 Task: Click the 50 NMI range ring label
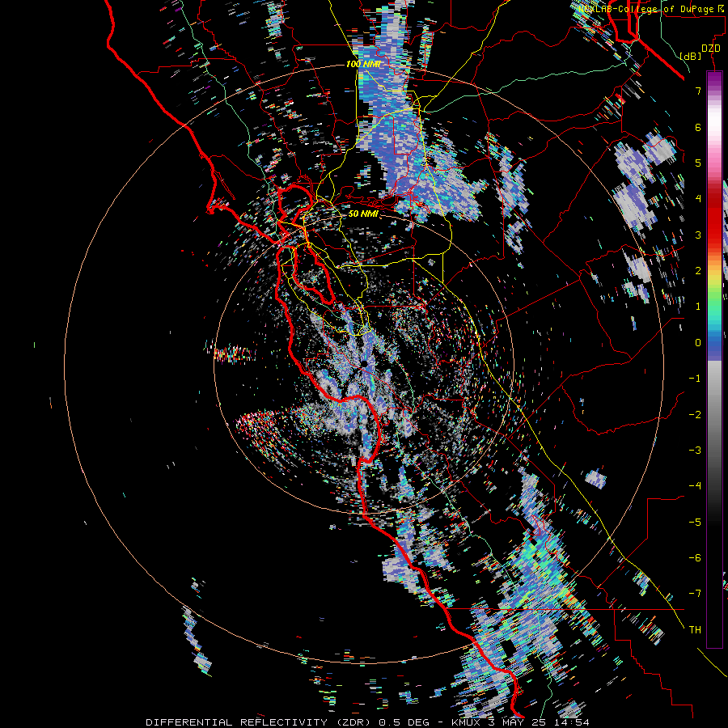pyautogui.click(x=363, y=214)
